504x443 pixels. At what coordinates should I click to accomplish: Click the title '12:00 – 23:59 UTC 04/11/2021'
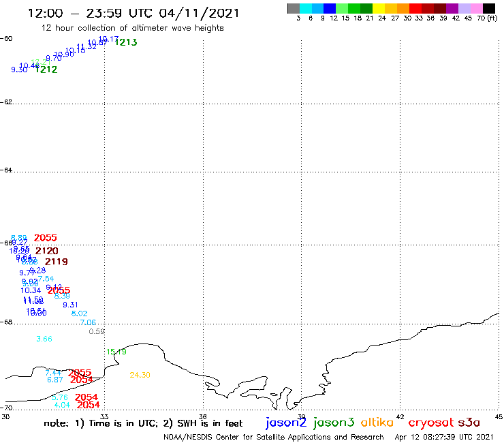(x=133, y=13)
